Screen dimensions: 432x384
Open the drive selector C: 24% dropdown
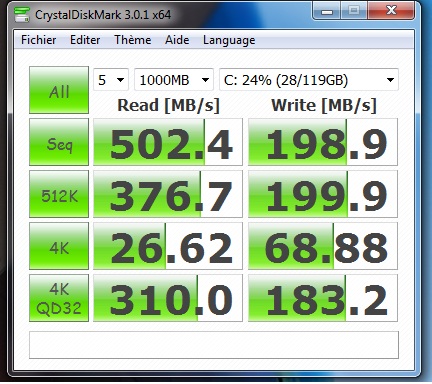tap(309, 80)
